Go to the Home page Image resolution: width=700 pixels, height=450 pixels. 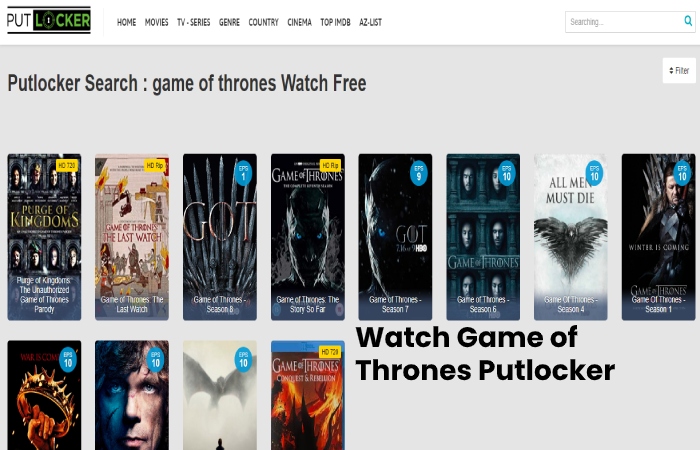point(126,22)
